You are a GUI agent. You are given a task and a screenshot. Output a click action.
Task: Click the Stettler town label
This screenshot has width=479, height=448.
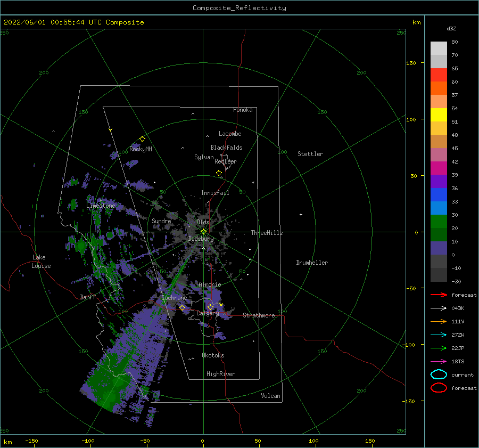click(310, 154)
